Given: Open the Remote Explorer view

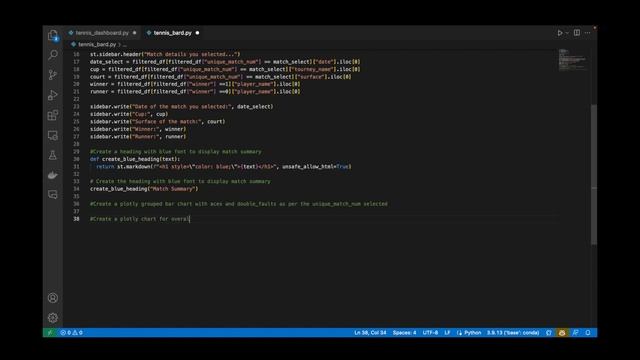Looking at the screenshot, I should [53, 135].
